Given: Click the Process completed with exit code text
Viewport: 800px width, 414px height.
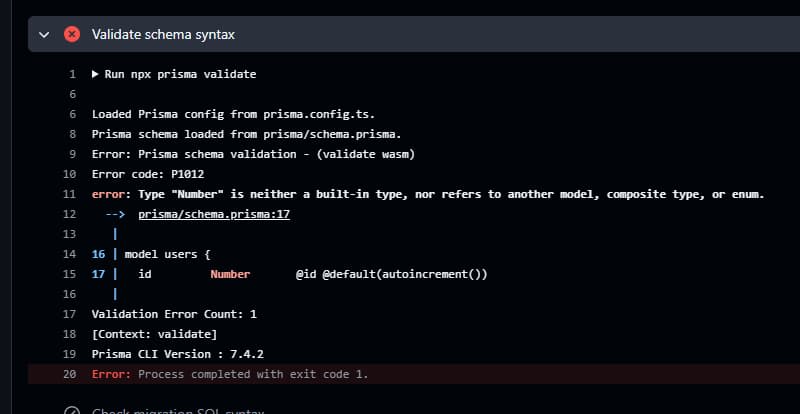Looking at the screenshot, I should pyautogui.click(x=253, y=374).
